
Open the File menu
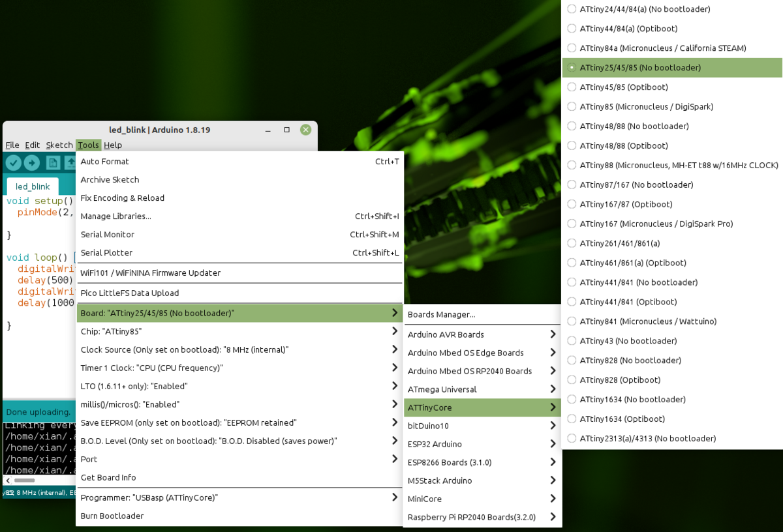coord(12,145)
